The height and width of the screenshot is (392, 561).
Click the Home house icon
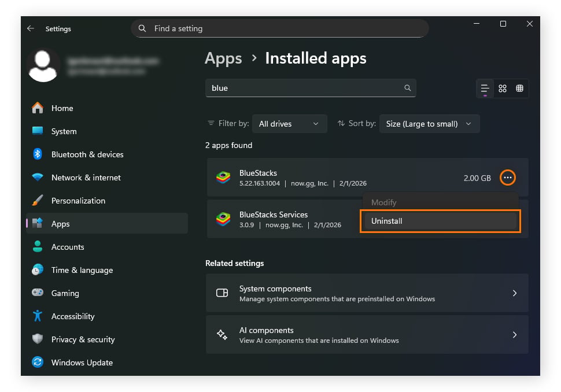click(x=38, y=108)
